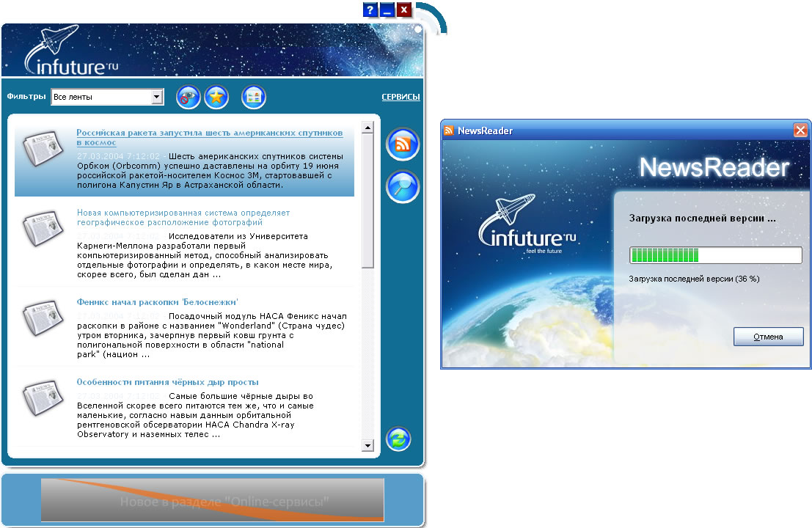Open headline Особенности питания чёрных дыр просты

(x=167, y=382)
